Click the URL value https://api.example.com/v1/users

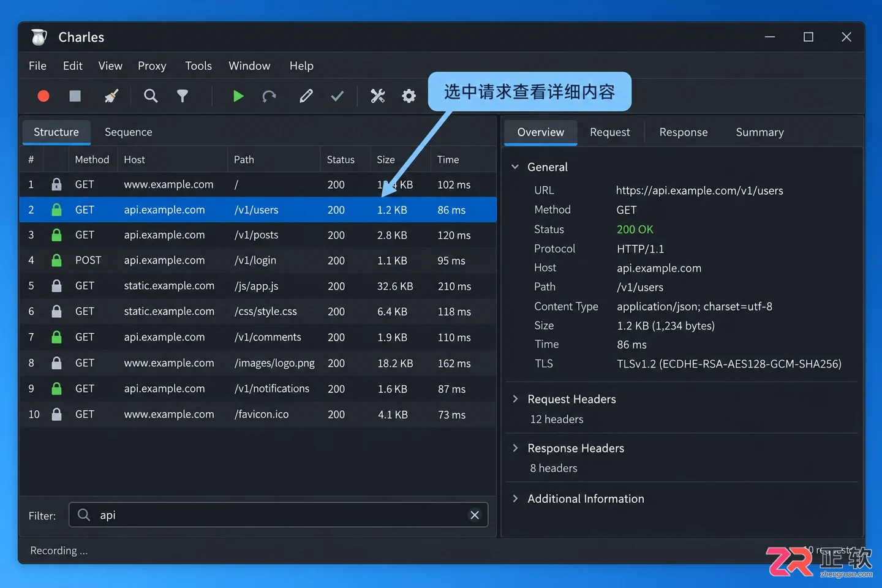click(x=699, y=190)
